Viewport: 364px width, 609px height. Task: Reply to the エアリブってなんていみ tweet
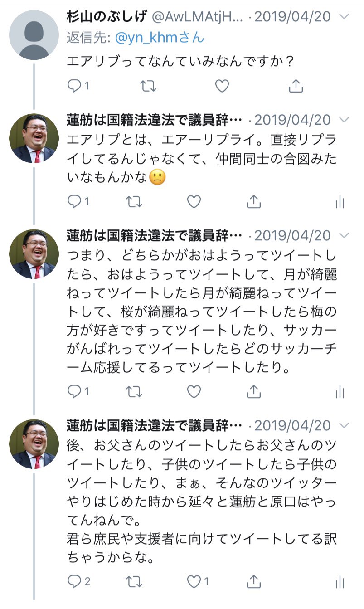click(x=74, y=85)
